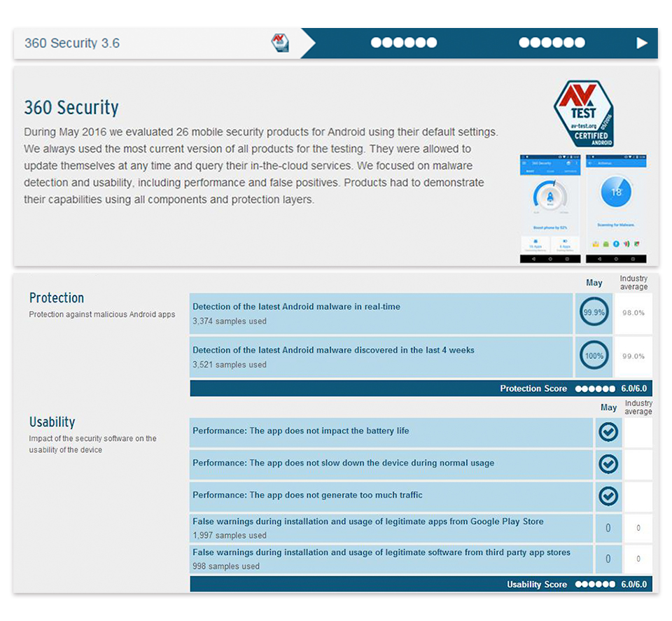Viewport: 672px width, 621px height.
Task: Click the 'Protection Score' label
Action: coord(533,389)
